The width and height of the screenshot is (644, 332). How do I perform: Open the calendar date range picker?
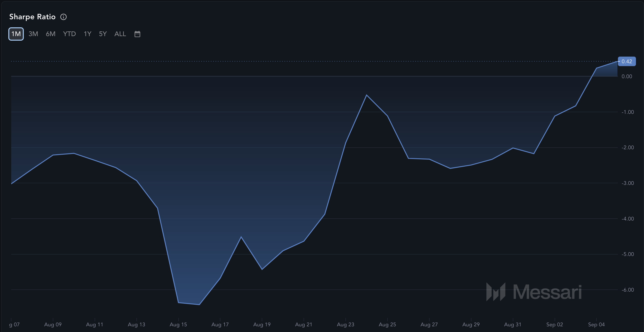click(137, 34)
